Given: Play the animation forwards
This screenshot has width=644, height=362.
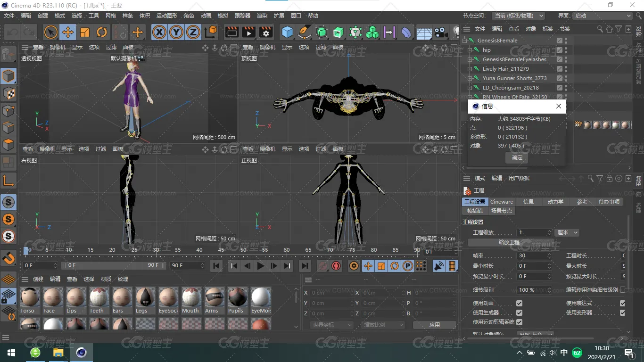Looking at the screenshot, I should (x=260, y=266).
